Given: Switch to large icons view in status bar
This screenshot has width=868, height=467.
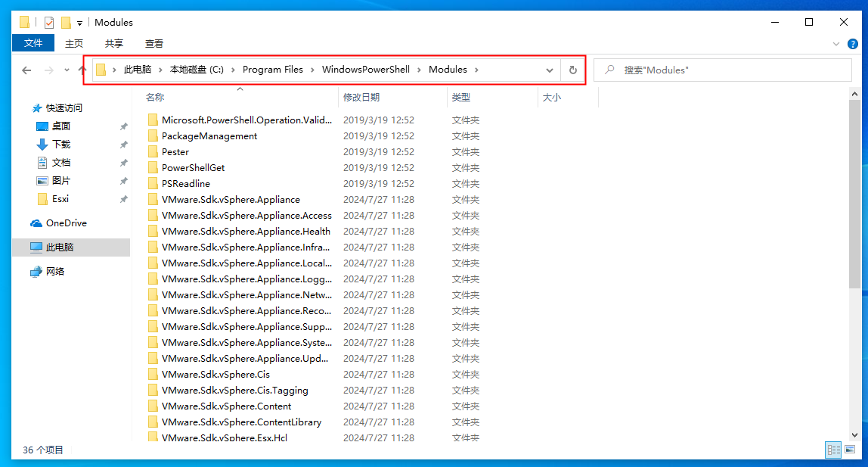Looking at the screenshot, I should [x=851, y=450].
